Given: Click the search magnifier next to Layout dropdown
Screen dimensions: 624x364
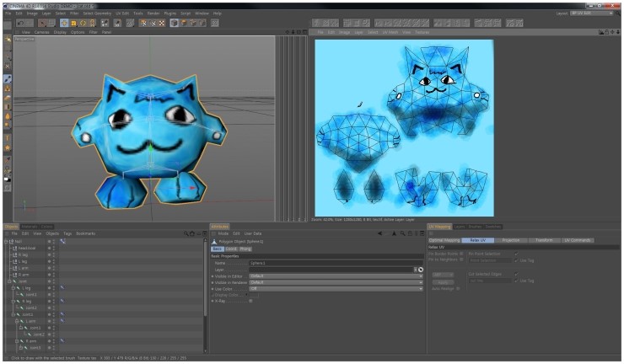Looking at the screenshot, I should (617, 13).
